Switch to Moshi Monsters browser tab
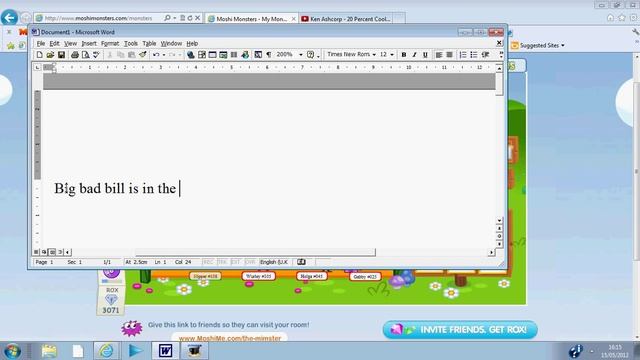Image resolution: width=640 pixels, height=360 pixels. pos(251,18)
